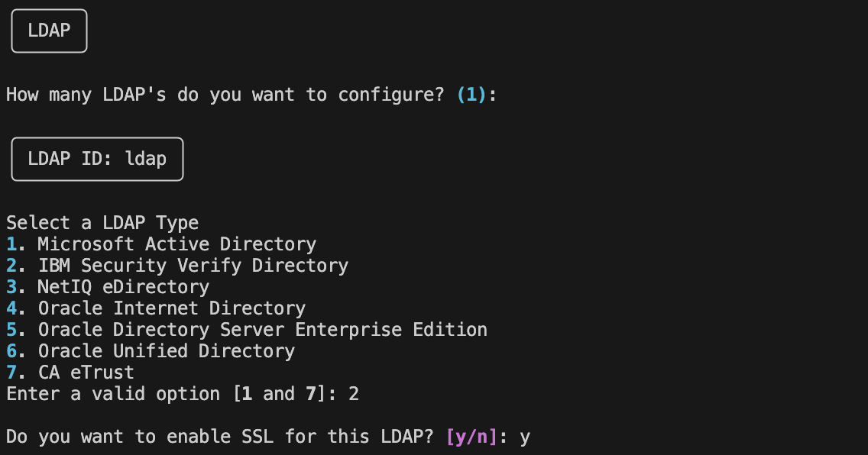Click the LDAP ID: ldap box
The width and height of the screenshot is (868, 455).
tap(98, 160)
